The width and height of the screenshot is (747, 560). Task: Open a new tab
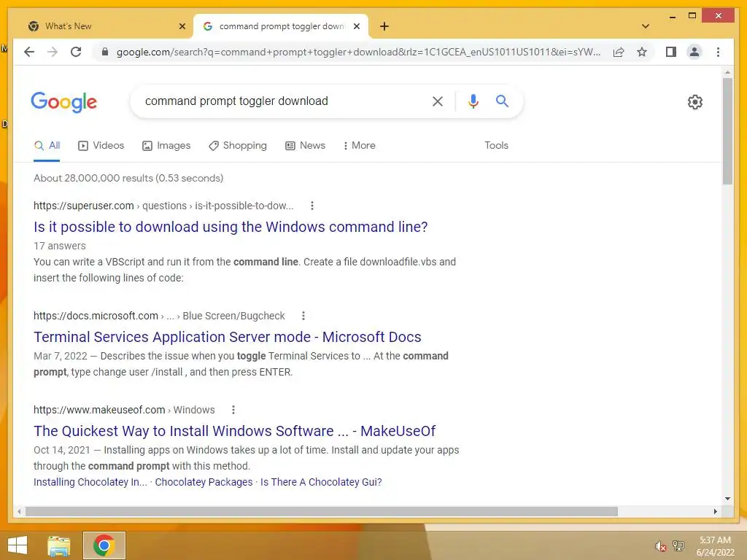(x=384, y=26)
